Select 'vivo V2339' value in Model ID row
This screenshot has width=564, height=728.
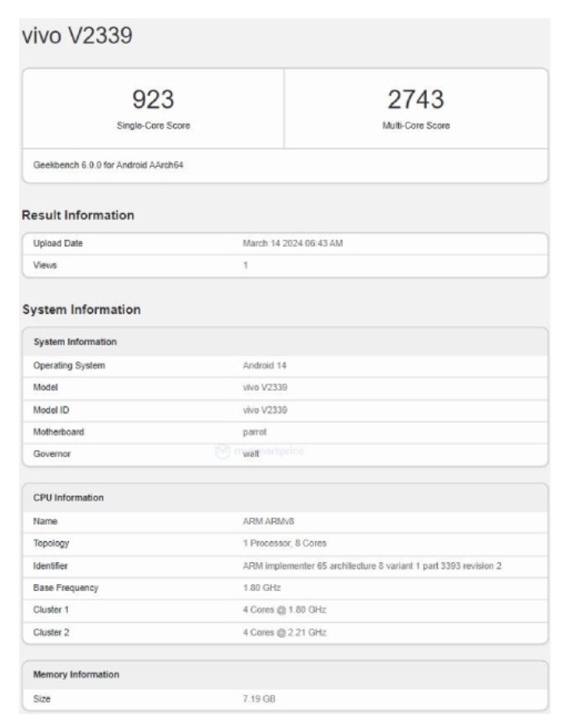[x=265, y=410]
